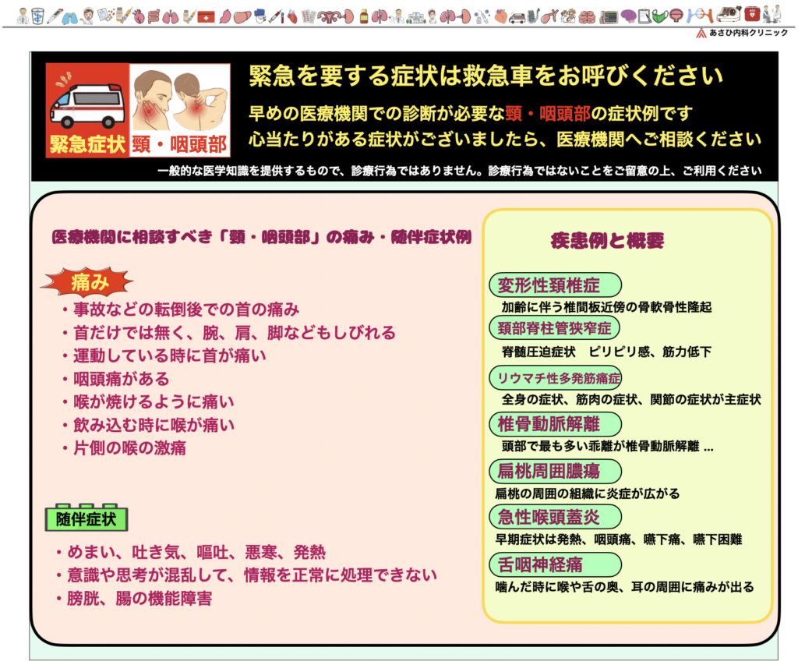Click the red AED box icon
This screenshot has width=798, height=672.
click(752, 15)
